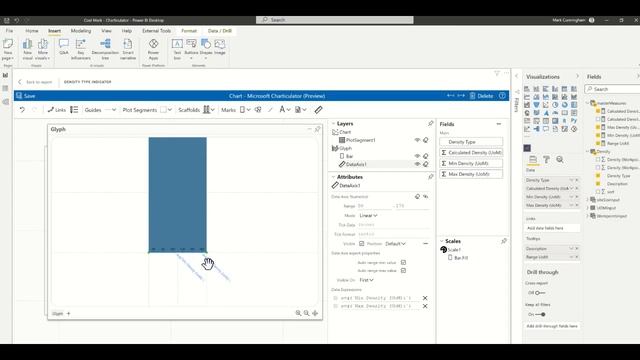Open the Mode Linear dropdown
Viewport: 640px width, 360px height.
(x=369, y=215)
